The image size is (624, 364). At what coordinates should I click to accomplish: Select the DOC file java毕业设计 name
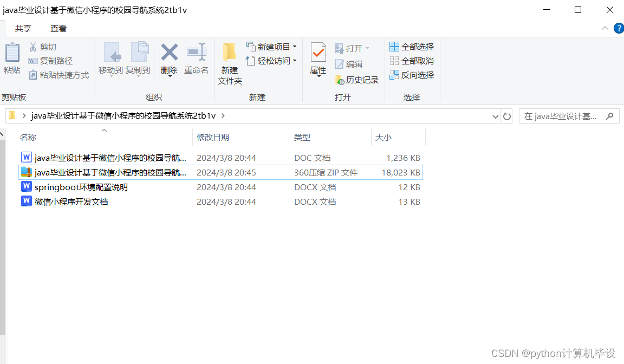click(x=110, y=158)
